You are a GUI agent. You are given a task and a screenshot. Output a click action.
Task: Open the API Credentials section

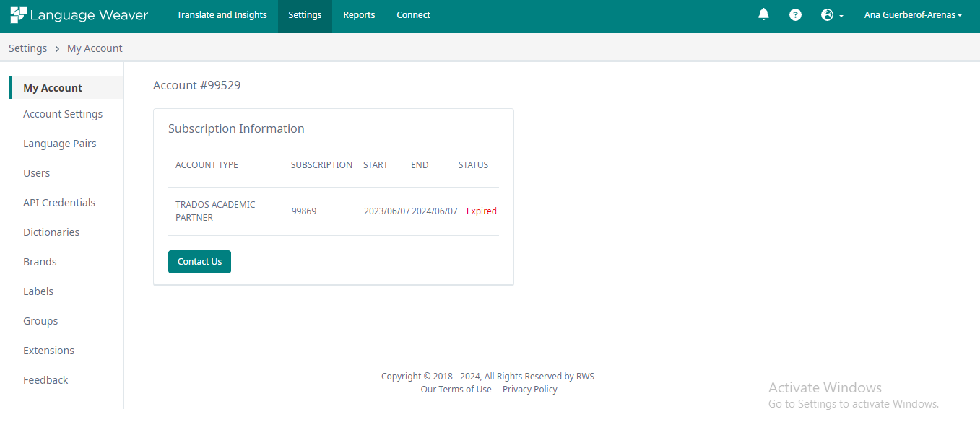59,202
